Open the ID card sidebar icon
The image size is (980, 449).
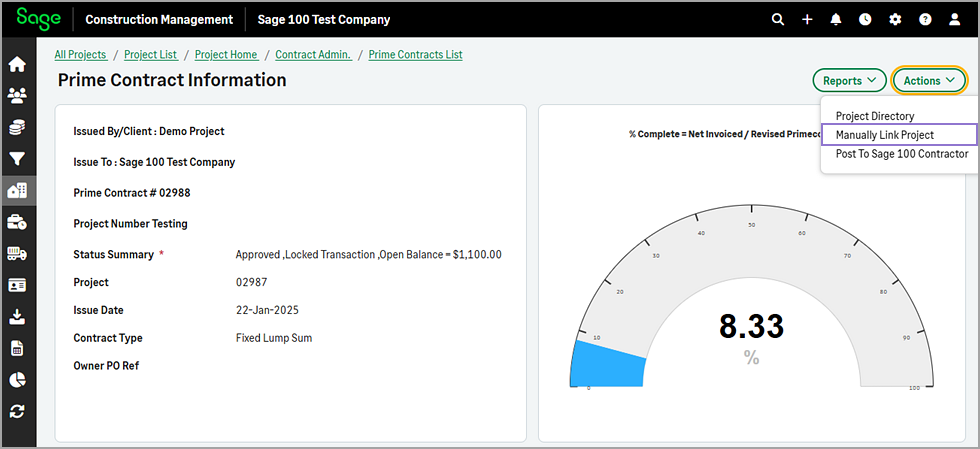(18, 285)
